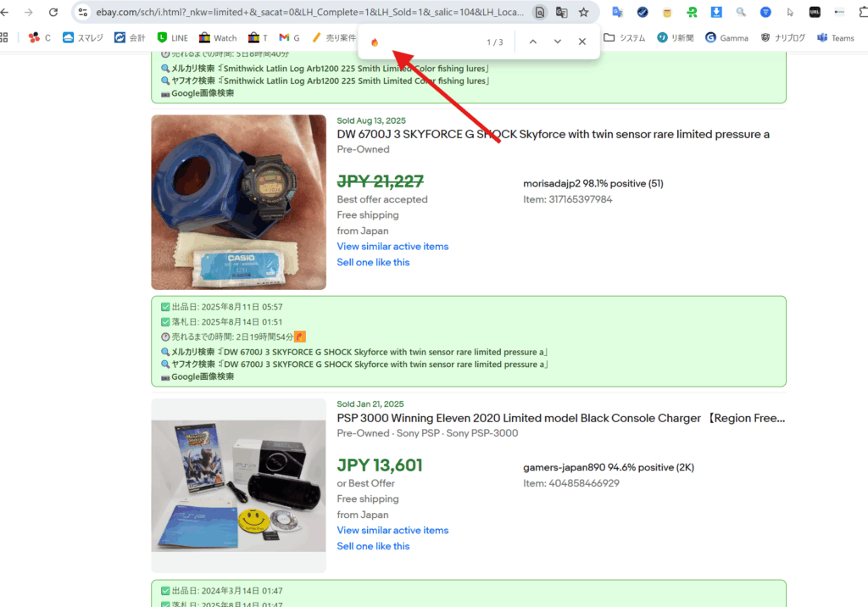Open the LINE bookmark
868x607 pixels.
pyautogui.click(x=173, y=38)
